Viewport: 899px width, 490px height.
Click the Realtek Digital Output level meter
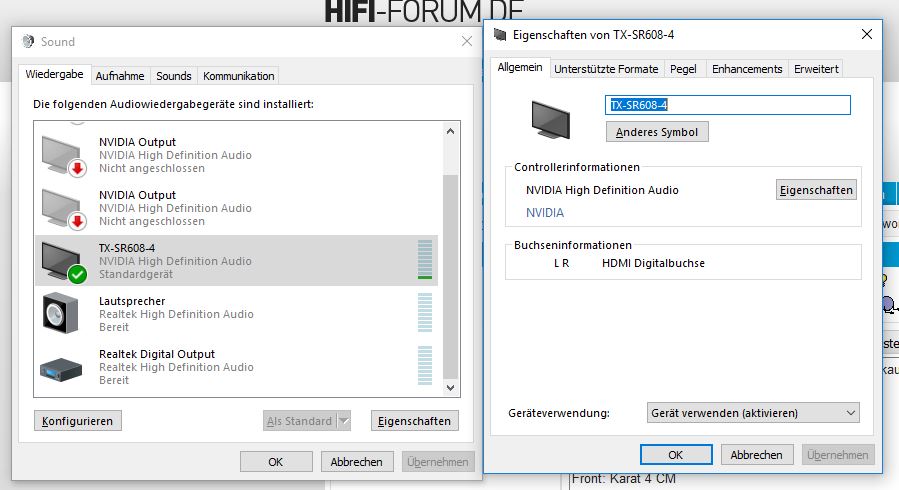(425, 365)
